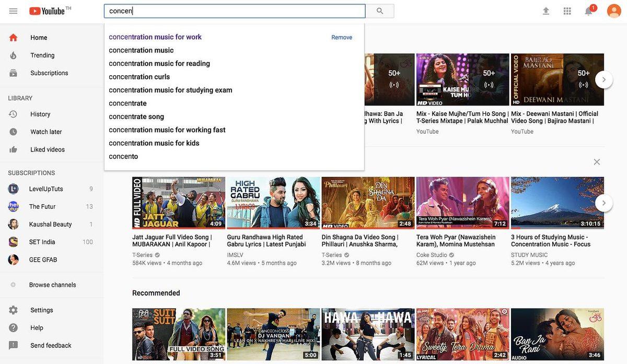Click the Home icon in sidebar
627x364 pixels.
(x=13, y=38)
